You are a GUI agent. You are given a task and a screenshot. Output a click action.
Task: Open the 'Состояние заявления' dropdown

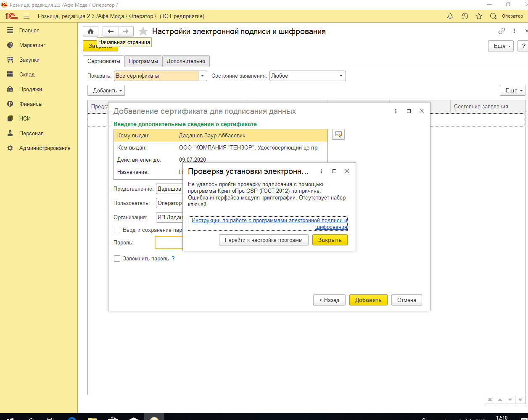click(x=341, y=76)
